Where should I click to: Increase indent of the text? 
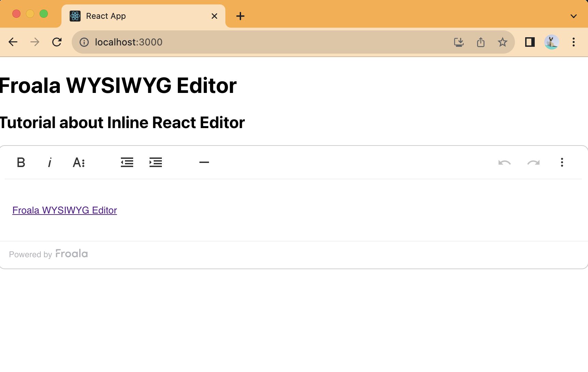point(156,162)
